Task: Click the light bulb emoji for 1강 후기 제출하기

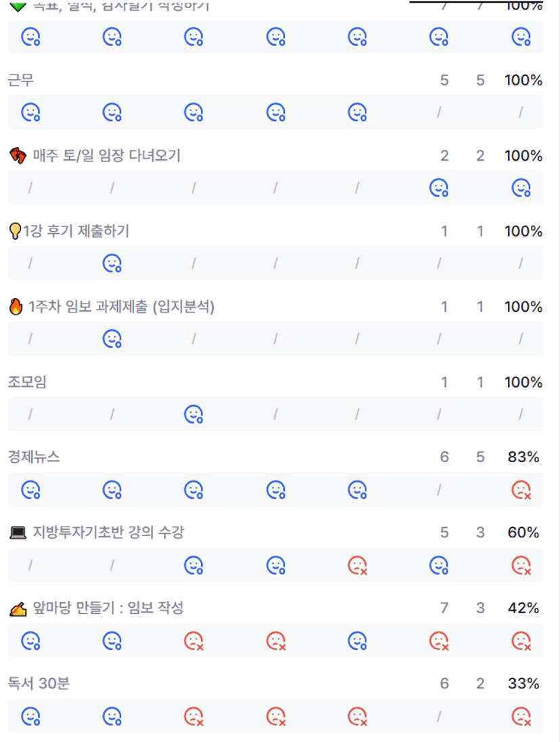Action: click(x=14, y=232)
